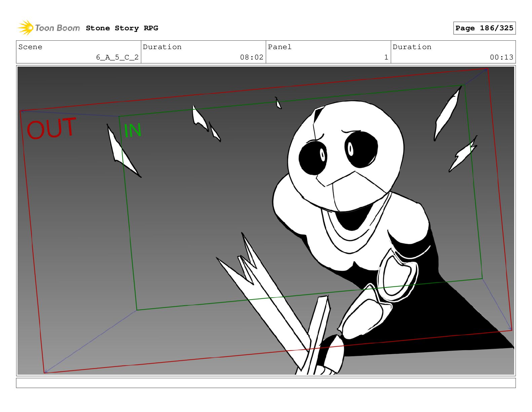The image size is (532, 412).
Task: Click the Toon Boom logo
Action: (49, 28)
